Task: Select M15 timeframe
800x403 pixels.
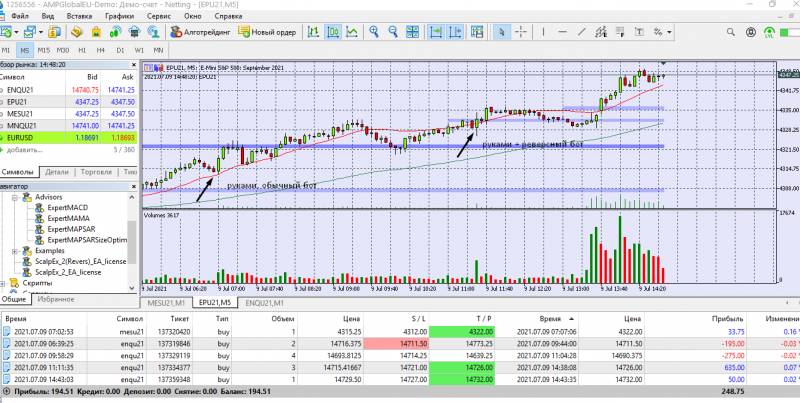Action: pyautogui.click(x=43, y=51)
